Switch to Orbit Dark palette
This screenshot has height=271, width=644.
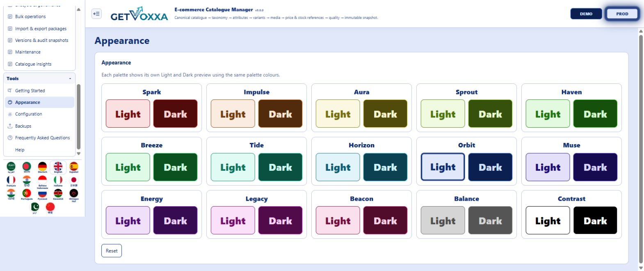(491, 167)
